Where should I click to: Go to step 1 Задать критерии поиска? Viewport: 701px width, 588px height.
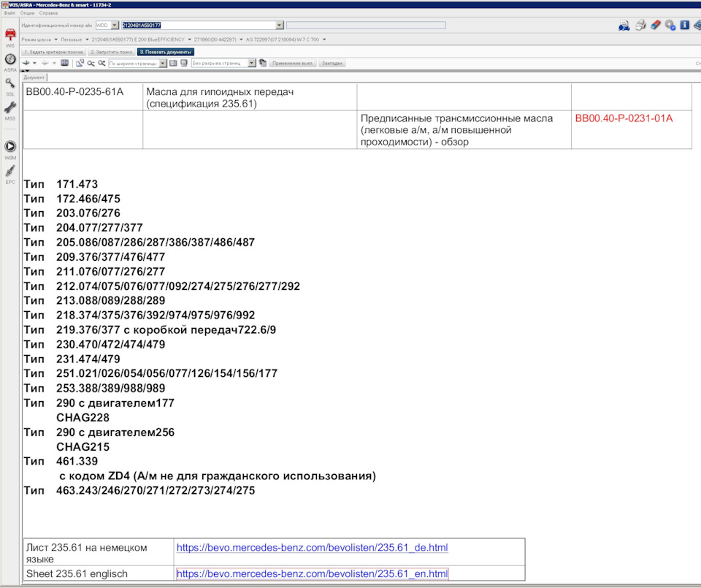pyautogui.click(x=53, y=52)
